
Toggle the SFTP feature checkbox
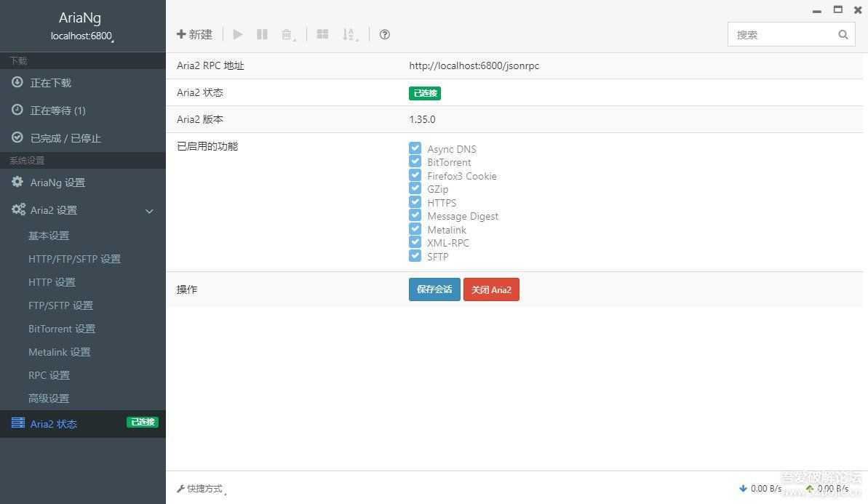415,256
